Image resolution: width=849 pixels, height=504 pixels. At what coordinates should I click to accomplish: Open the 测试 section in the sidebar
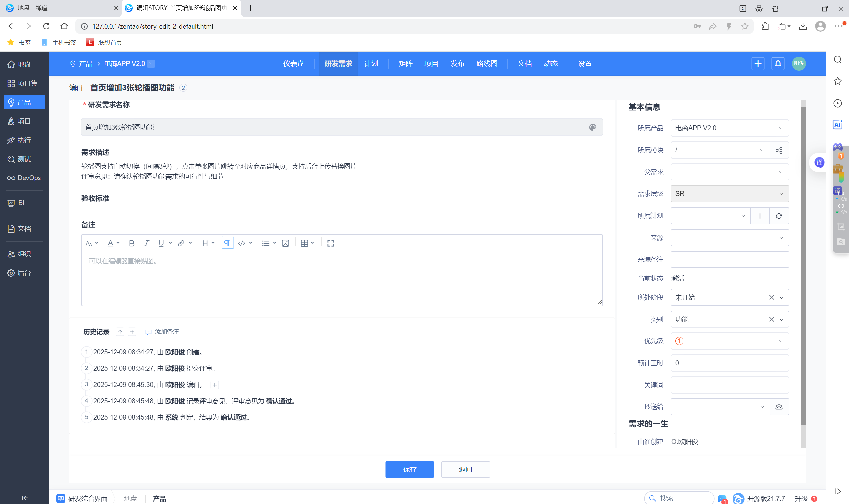(24, 159)
